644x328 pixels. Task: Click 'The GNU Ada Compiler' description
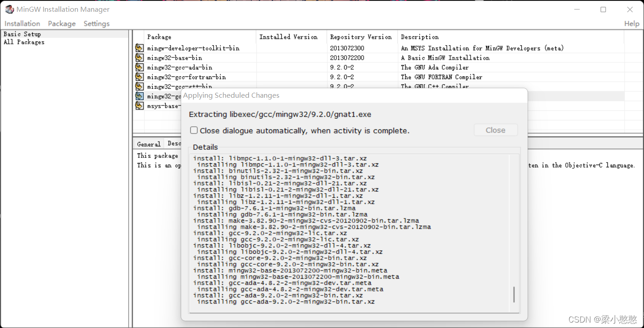pos(435,67)
